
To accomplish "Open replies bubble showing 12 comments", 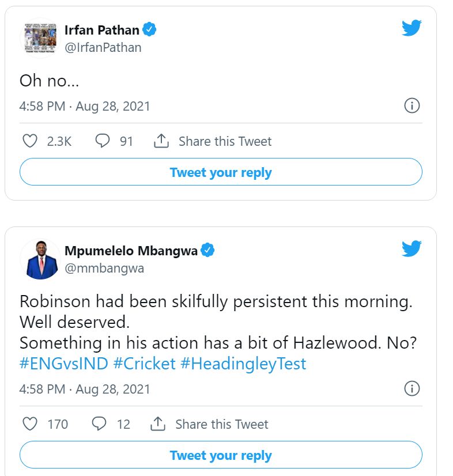I will point(100,424).
